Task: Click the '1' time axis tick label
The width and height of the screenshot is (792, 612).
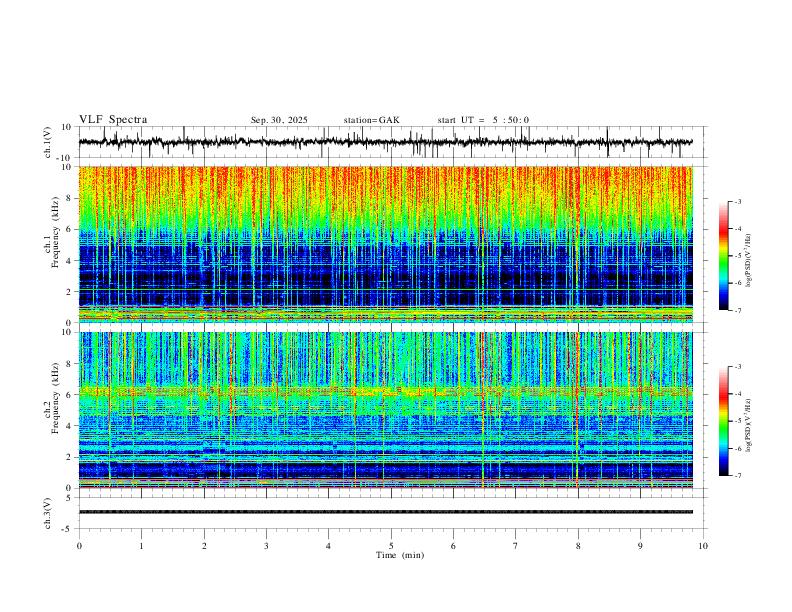Action: point(141,546)
